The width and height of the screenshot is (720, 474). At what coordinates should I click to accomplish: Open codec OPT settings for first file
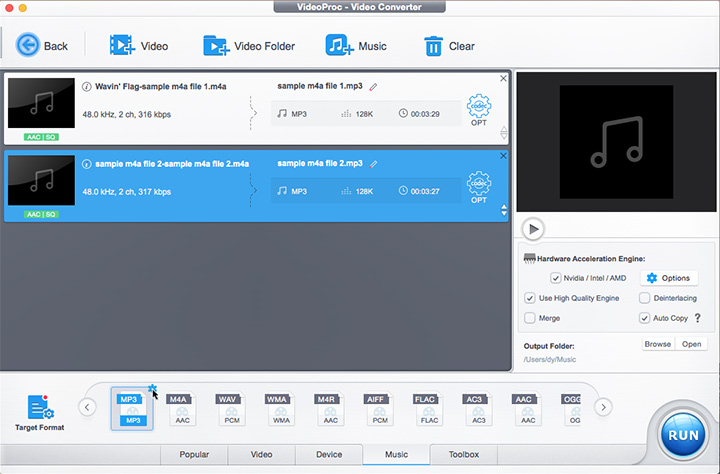click(x=479, y=108)
